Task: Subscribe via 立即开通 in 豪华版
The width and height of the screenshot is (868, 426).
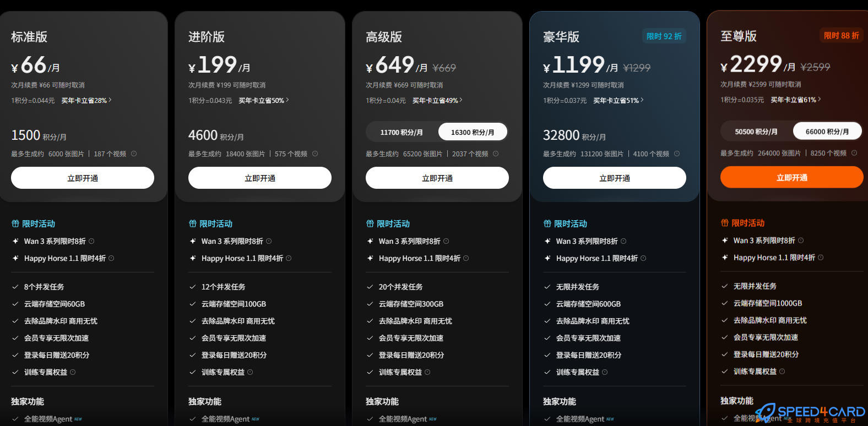Action: 615,178
